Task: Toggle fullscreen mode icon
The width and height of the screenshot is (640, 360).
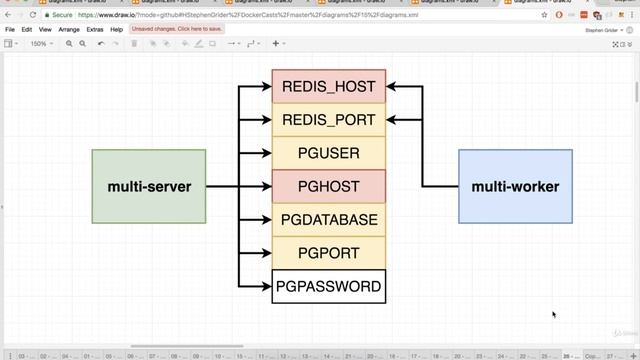Action: pos(615,44)
